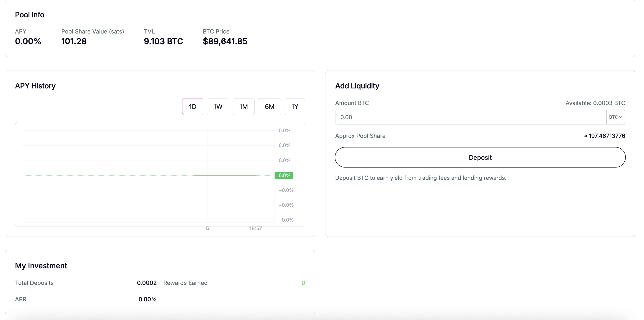
Task: Click the APR 0.00% value in My Investment
Action: point(147,299)
